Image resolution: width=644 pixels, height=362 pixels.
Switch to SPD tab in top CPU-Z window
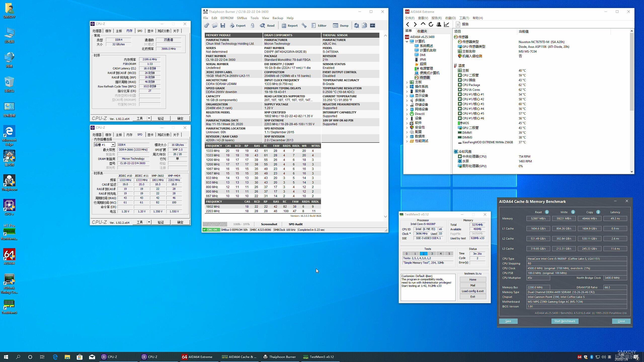coord(140,31)
